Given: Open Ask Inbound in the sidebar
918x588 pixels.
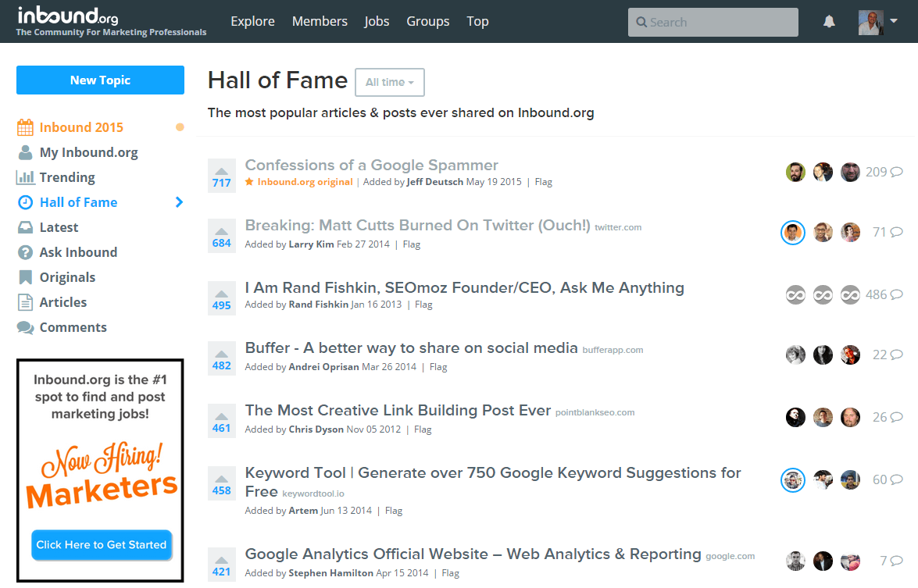Looking at the screenshot, I should point(78,252).
